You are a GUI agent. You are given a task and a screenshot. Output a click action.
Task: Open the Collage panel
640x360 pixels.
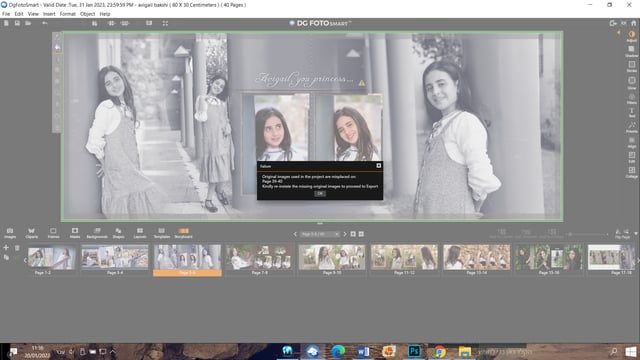pos(631,172)
